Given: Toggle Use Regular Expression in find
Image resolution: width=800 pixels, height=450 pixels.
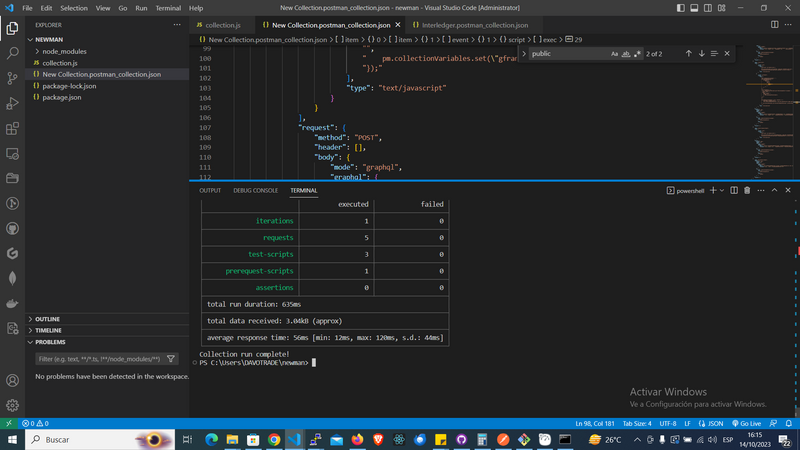Looking at the screenshot, I should pyautogui.click(x=637, y=54).
